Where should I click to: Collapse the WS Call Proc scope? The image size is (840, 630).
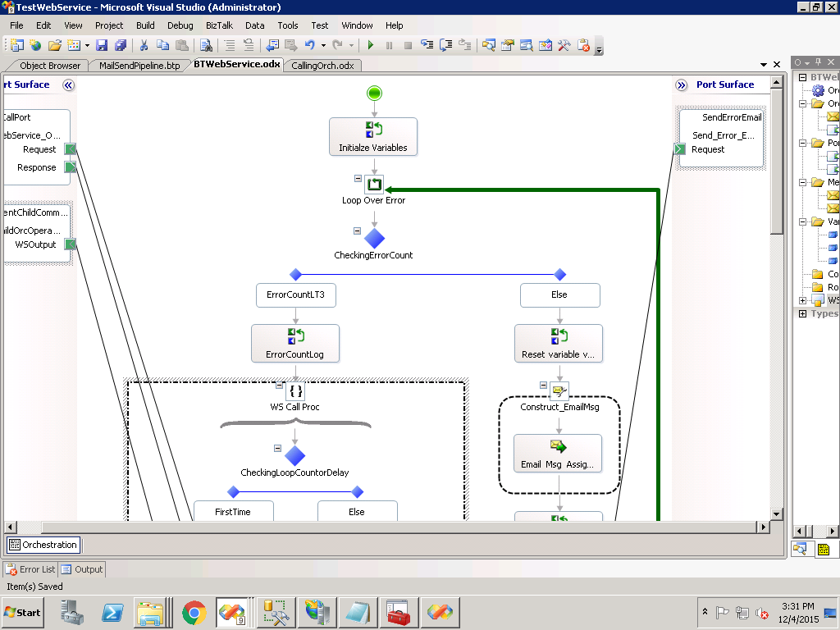point(279,386)
